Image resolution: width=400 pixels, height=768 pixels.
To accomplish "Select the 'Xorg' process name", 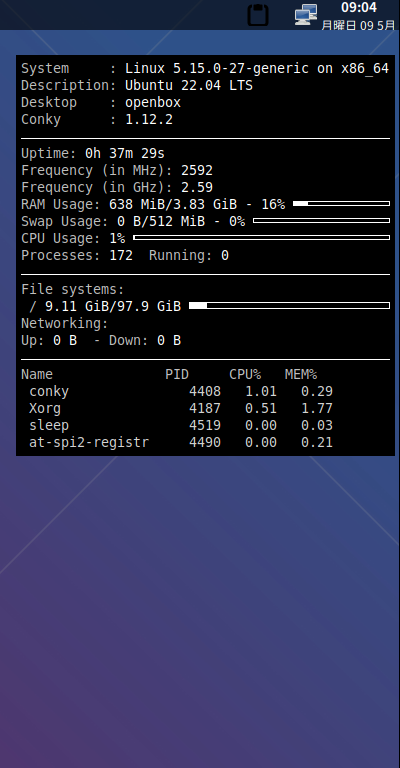I will [x=45, y=408].
